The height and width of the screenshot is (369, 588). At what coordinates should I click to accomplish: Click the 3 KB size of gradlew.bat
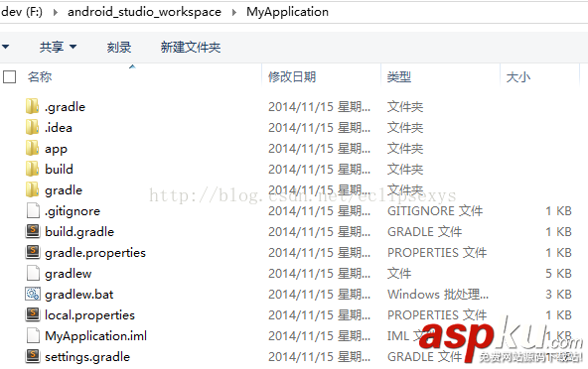pyautogui.click(x=558, y=295)
